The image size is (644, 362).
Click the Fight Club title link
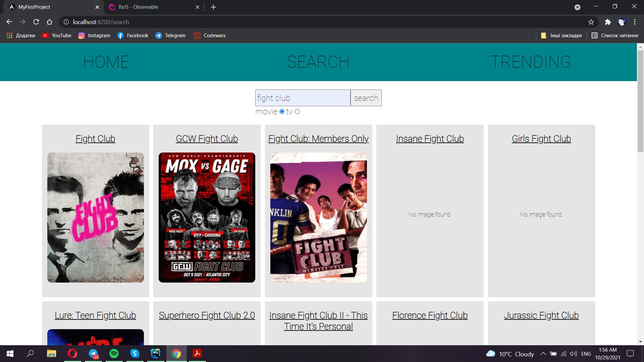(x=95, y=139)
